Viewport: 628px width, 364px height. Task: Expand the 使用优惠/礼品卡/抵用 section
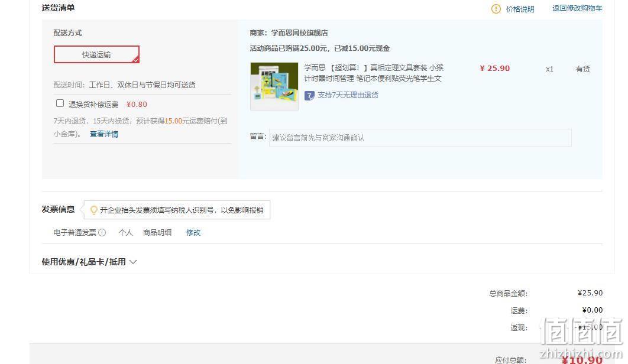[x=89, y=262]
